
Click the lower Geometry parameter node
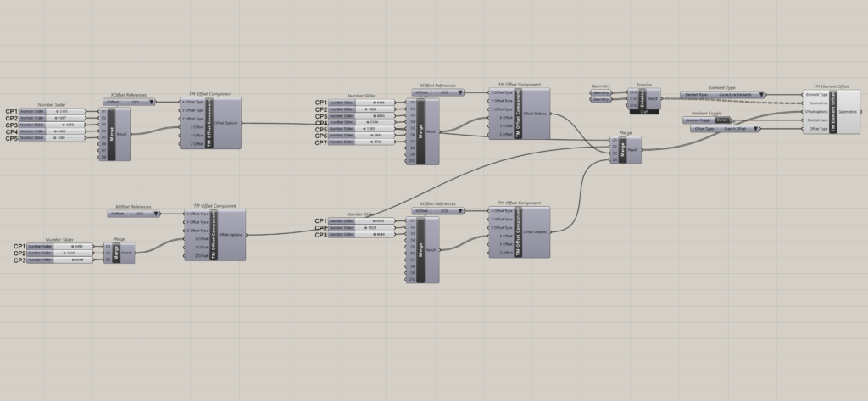tap(601, 100)
